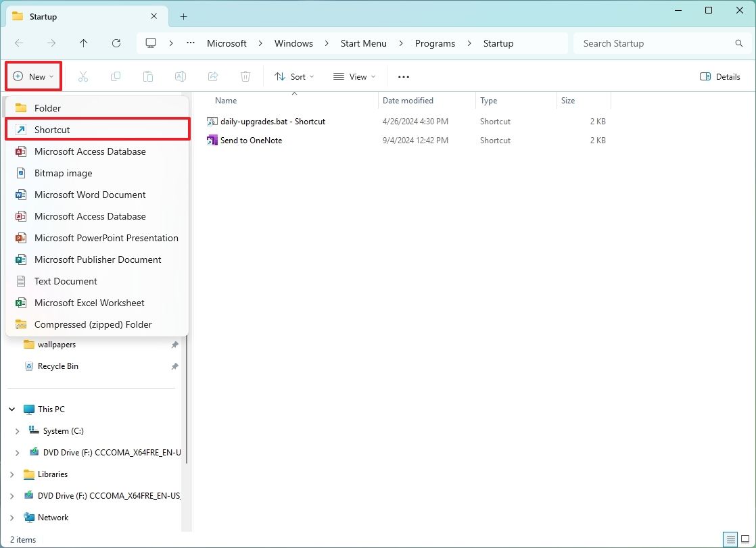This screenshot has width=756, height=548.
Task: Select the Copy icon
Action: (116, 76)
